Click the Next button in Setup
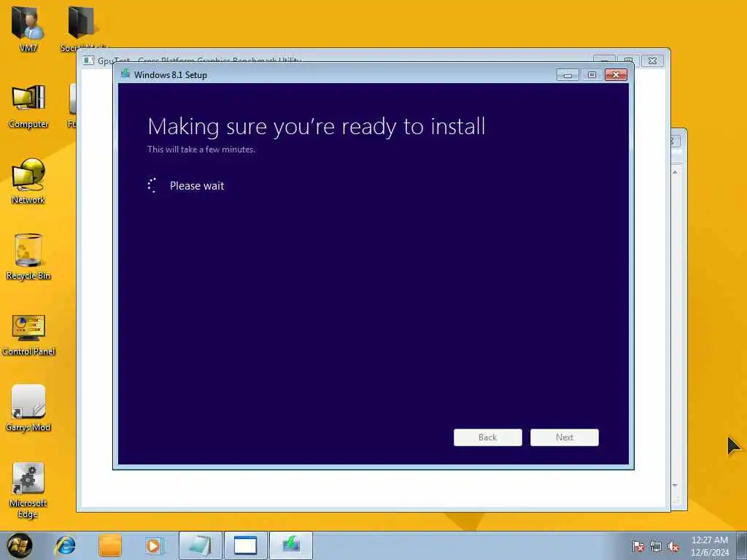Screen dimensions: 747x560 [565, 437]
